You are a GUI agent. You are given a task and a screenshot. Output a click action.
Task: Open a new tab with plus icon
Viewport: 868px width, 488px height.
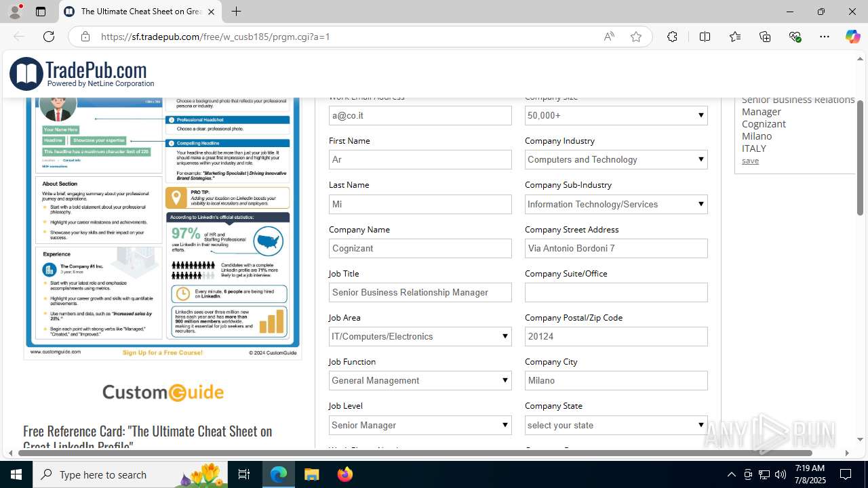tap(236, 12)
